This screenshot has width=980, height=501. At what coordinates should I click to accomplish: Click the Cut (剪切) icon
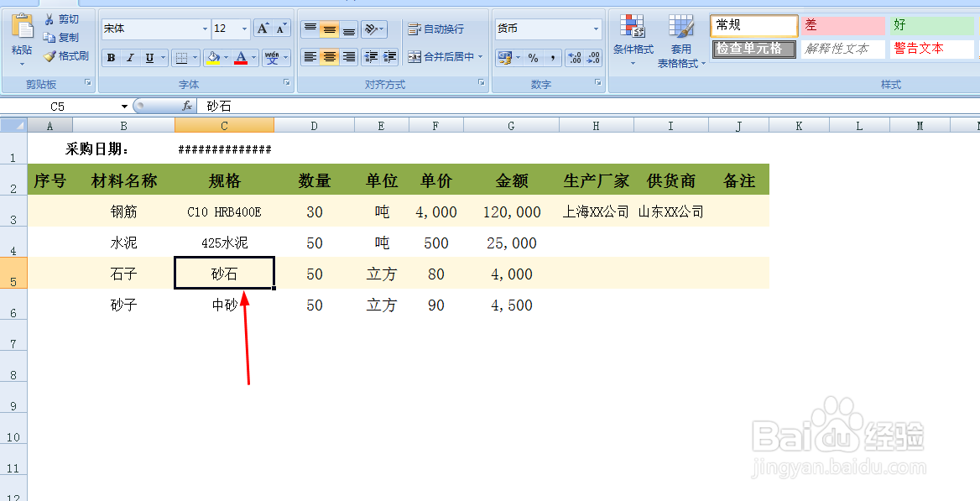coord(50,17)
